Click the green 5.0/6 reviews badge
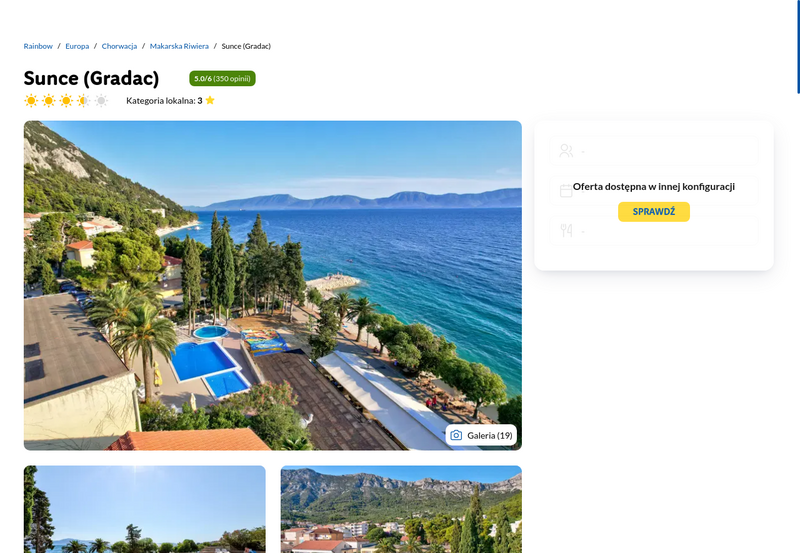Image resolution: width=800 pixels, height=553 pixels. click(222, 79)
